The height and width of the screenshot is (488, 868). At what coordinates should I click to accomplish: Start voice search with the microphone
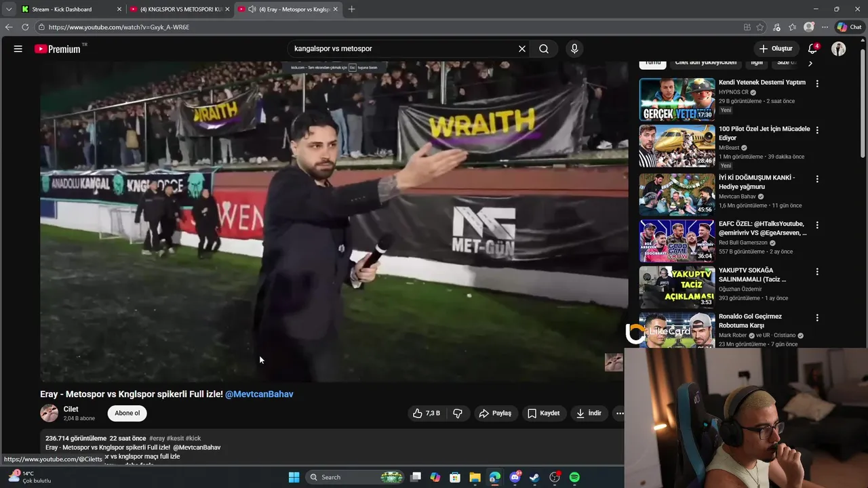pos(574,49)
